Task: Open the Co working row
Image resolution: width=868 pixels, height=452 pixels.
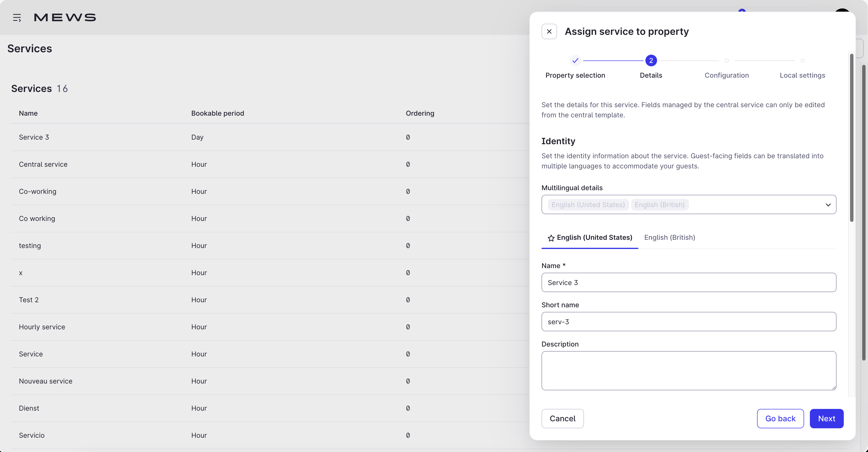Action: click(x=270, y=219)
